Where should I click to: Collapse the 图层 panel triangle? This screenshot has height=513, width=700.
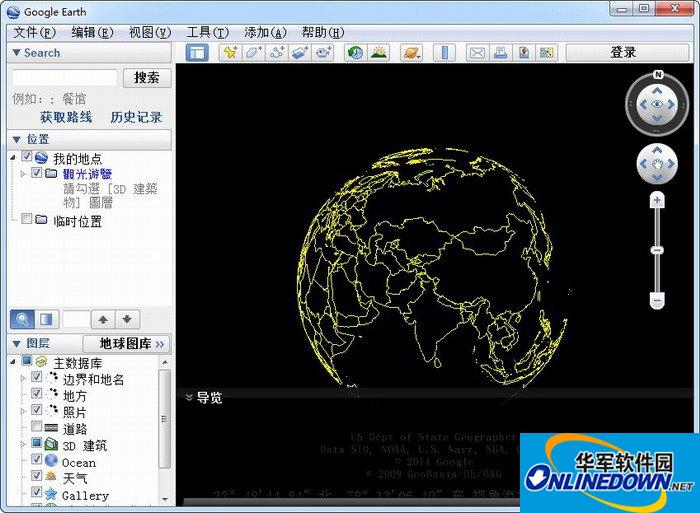[x=17, y=344]
